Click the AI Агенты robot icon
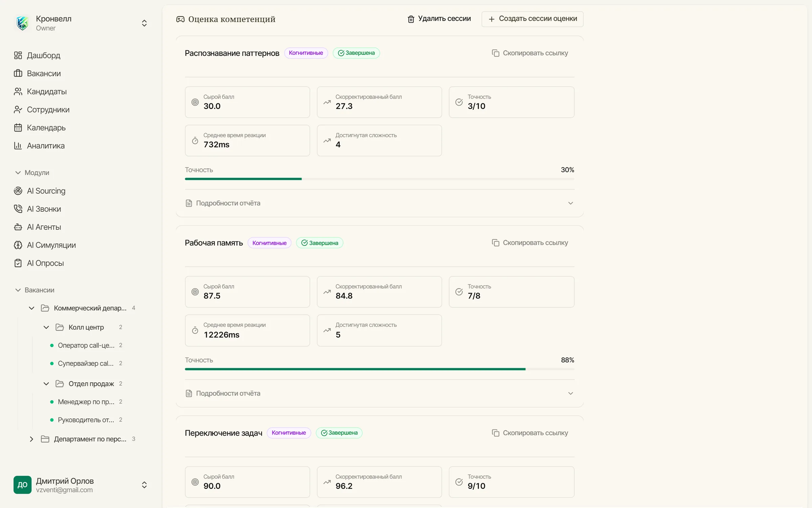 [18, 227]
